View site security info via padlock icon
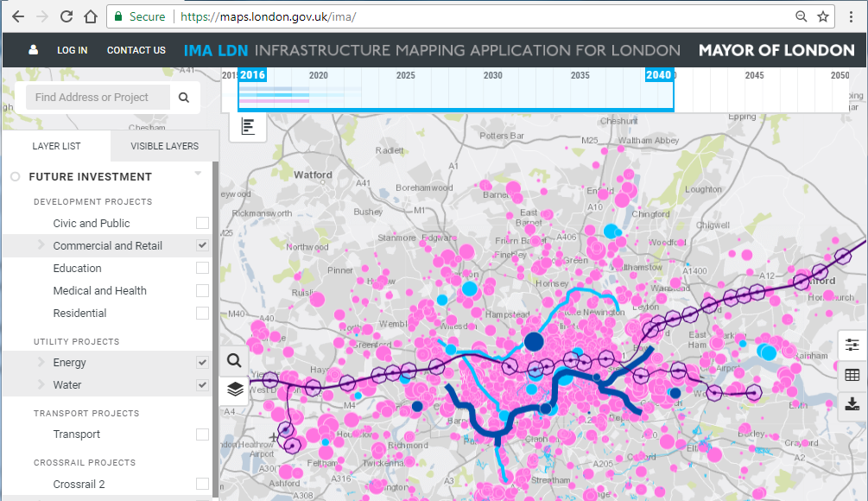This screenshot has height=501, width=868. pyautogui.click(x=118, y=16)
